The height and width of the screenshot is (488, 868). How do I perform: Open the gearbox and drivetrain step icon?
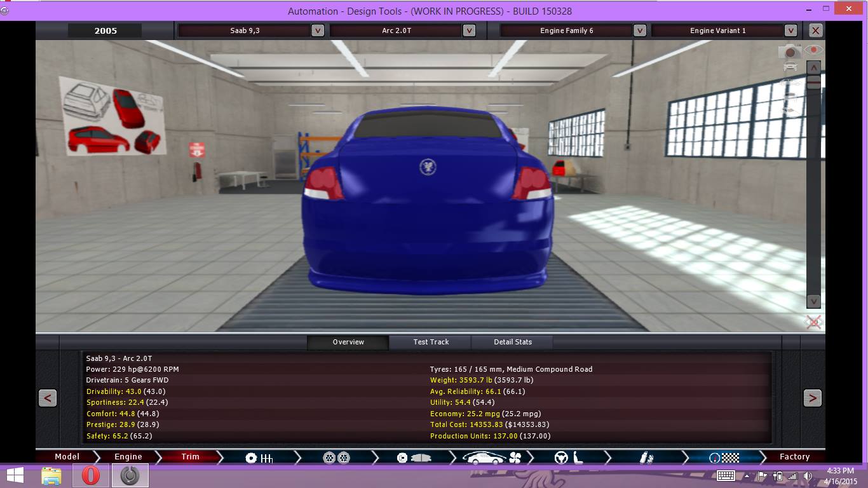[x=259, y=457]
